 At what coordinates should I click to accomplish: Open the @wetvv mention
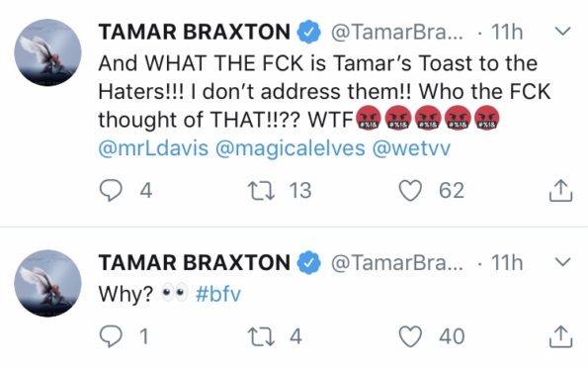tap(411, 148)
